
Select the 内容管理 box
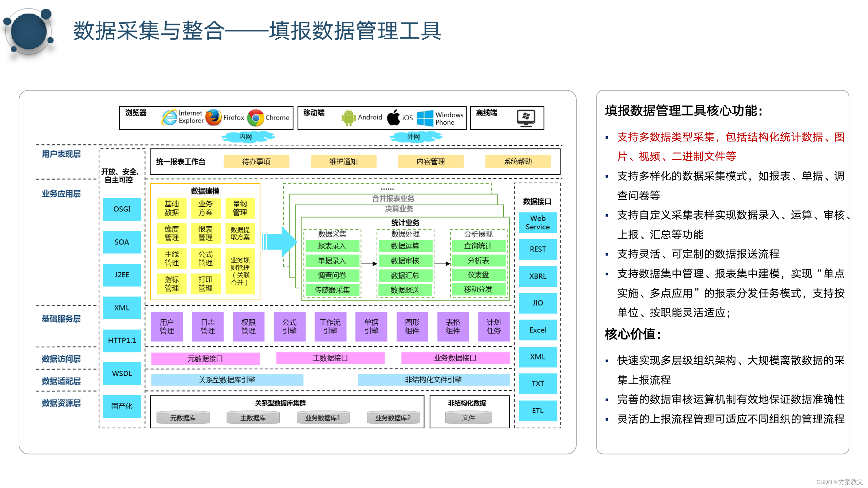click(x=431, y=161)
